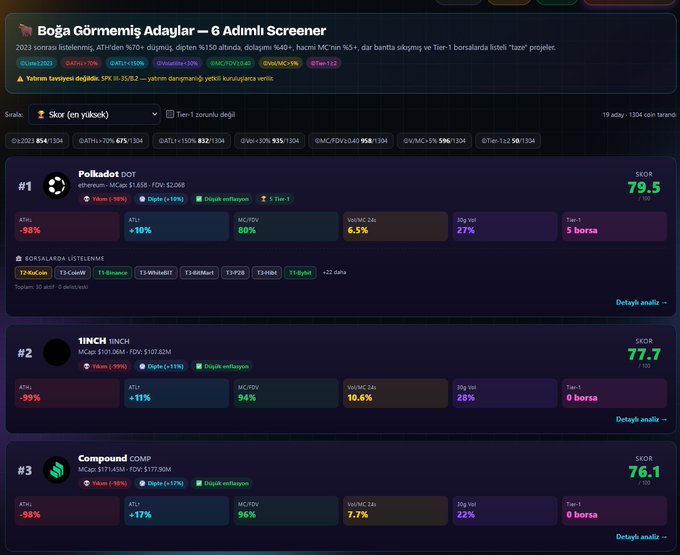Click the ATL↑<150% 832/1304 stat chip
This screenshot has width=680, height=555.
191,141
